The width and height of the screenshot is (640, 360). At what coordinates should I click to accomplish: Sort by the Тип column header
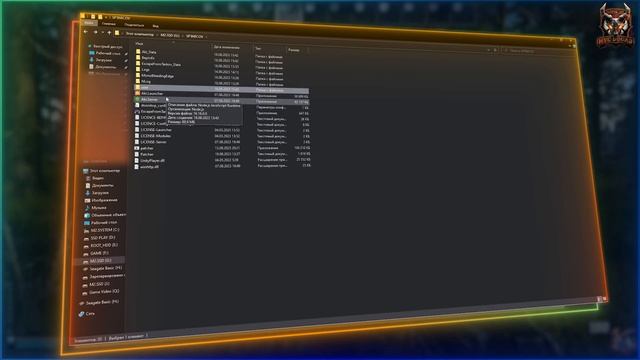pyautogui.click(x=258, y=48)
